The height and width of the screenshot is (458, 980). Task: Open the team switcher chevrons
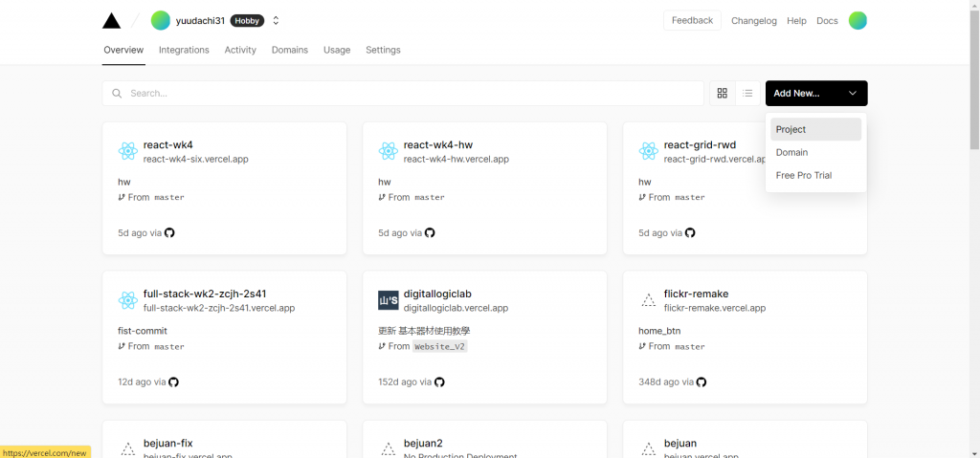[276, 21]
